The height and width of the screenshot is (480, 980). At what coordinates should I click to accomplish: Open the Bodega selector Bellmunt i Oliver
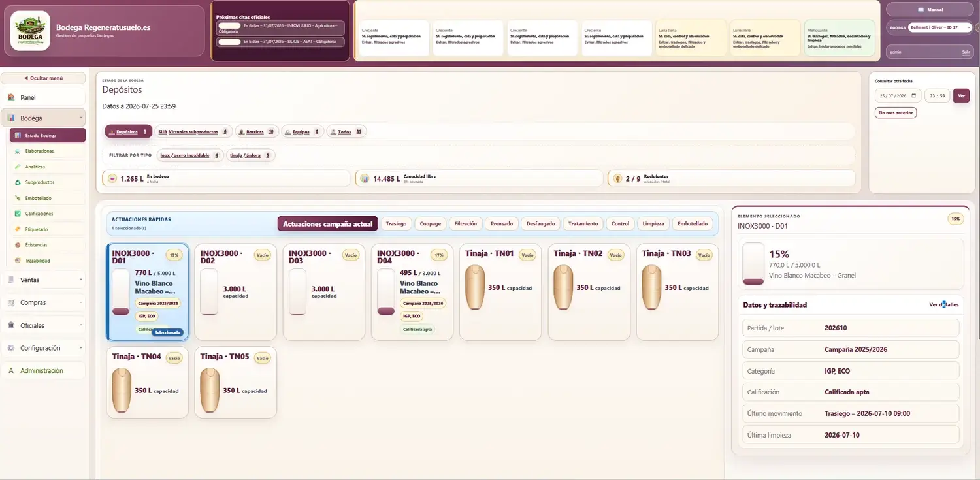940,27
